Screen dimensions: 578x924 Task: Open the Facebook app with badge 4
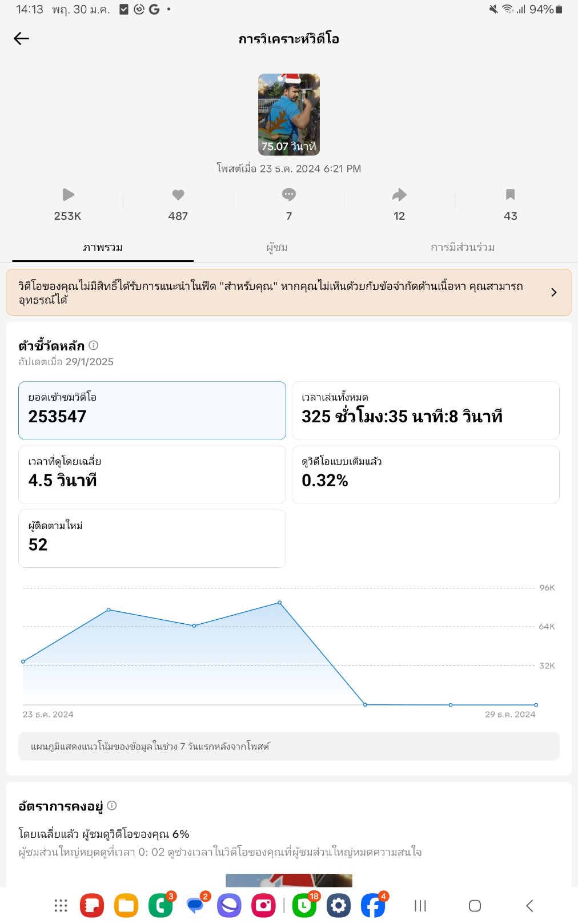373,905
